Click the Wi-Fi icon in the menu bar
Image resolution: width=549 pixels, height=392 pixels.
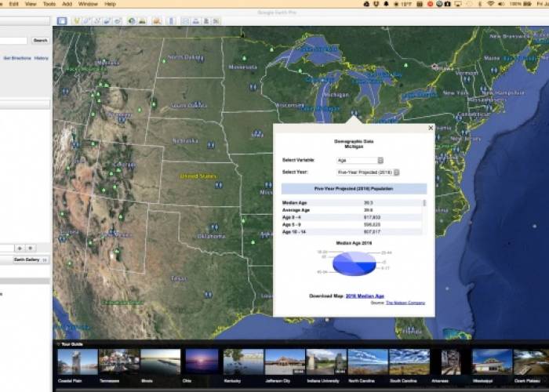tap(490, 4)
